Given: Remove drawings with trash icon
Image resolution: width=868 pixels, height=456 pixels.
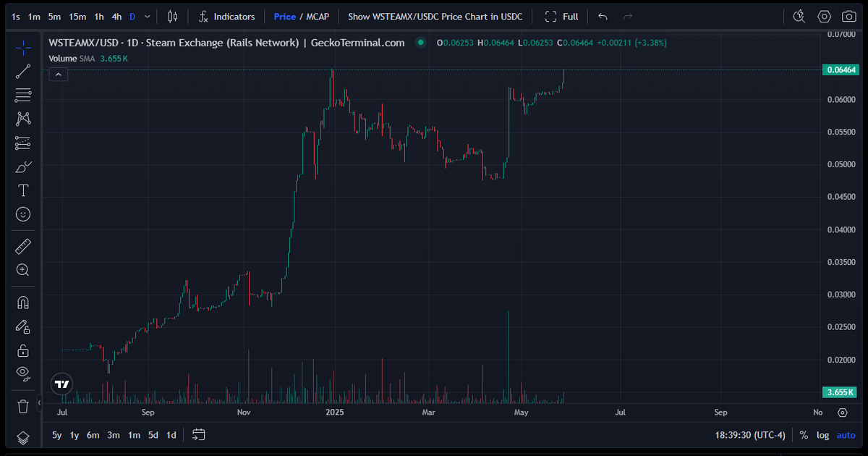Looking at the screenshot, I should pos(23,406).
